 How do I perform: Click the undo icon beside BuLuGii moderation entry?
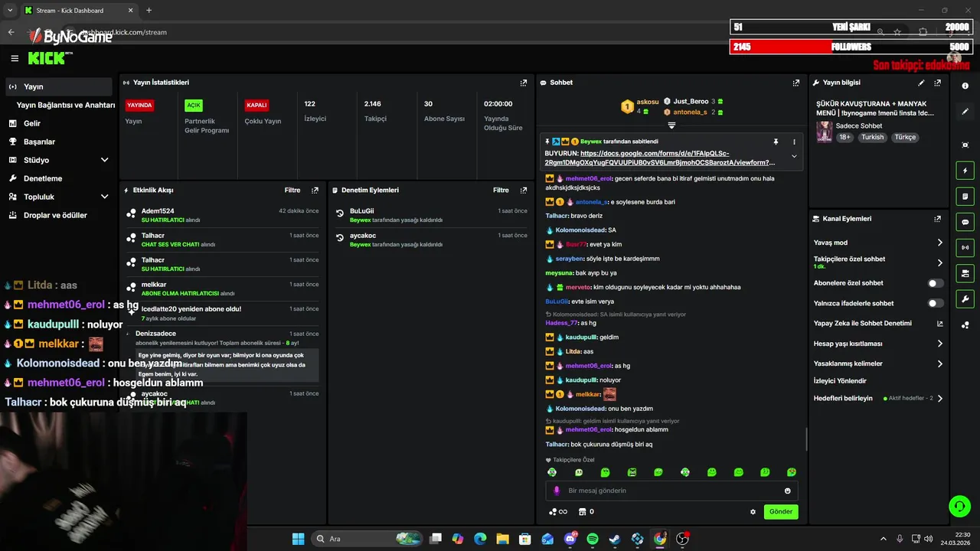coord(340,214)
